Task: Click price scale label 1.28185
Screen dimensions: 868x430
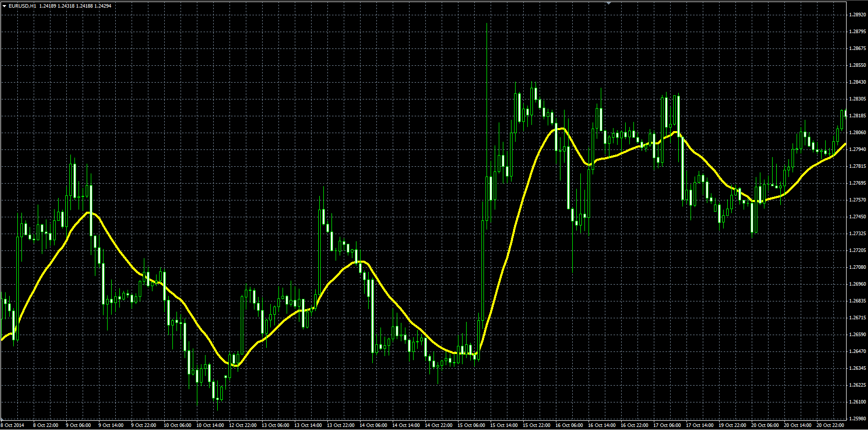Action: (858, 116)
